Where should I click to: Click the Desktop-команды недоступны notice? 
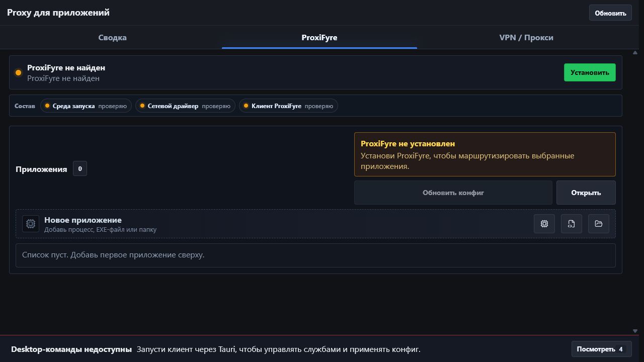point(71,349)
